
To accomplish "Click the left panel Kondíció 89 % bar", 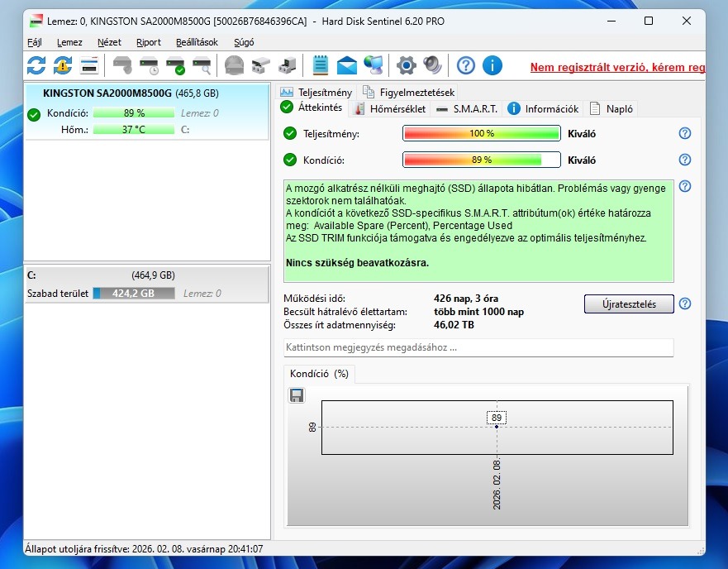I will [x=134, y=113].
